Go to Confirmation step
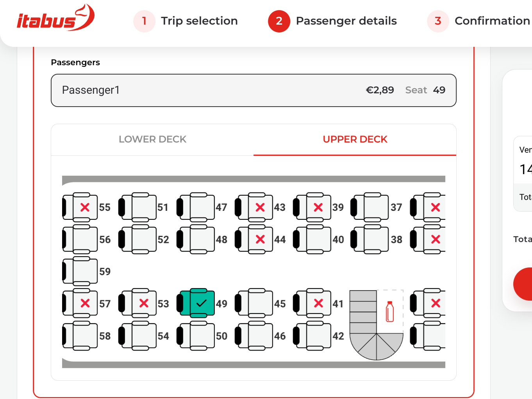Viewport: 532px width, 399px height. click(479, 21)
